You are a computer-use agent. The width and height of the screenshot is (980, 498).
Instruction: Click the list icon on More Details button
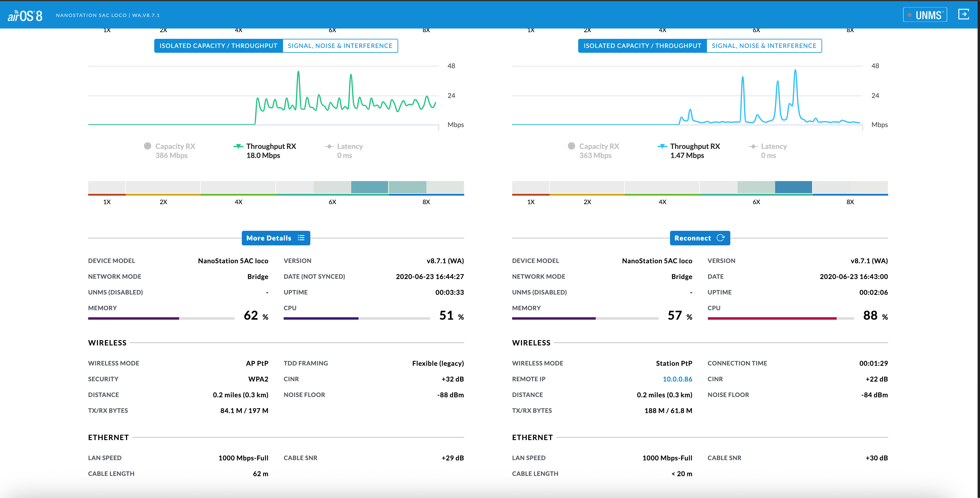[x=301, y=238]
